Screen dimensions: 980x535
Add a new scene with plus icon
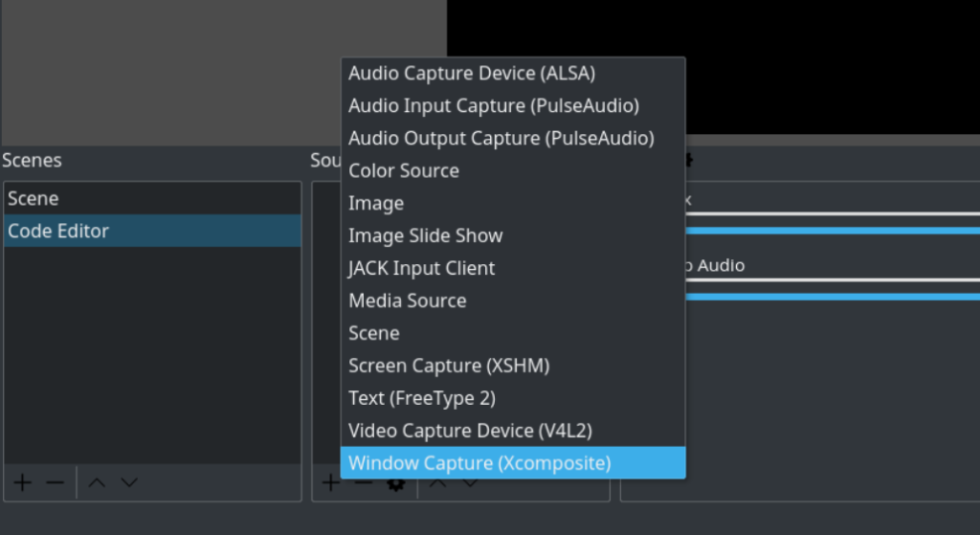coord(23,482)
